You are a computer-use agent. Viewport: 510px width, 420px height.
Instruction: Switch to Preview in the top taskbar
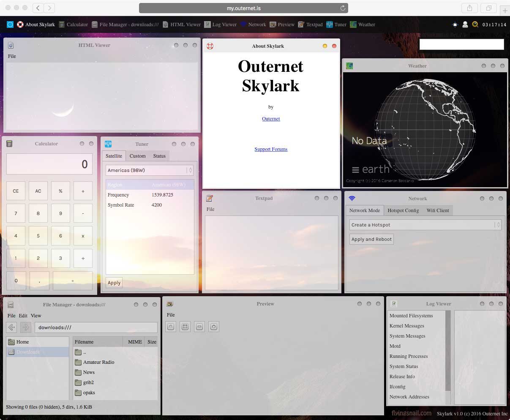click(282, 25)
